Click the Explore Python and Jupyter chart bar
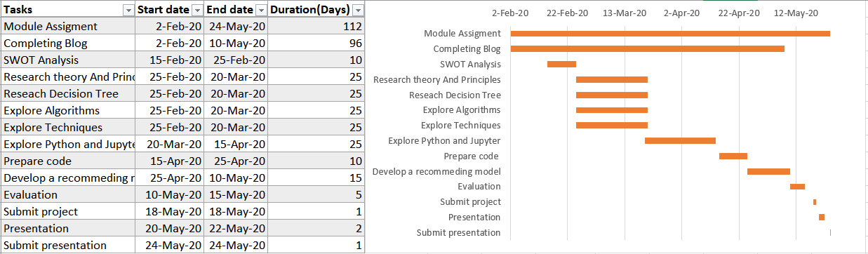The image size is (868, 254). (x=680, y=141)
